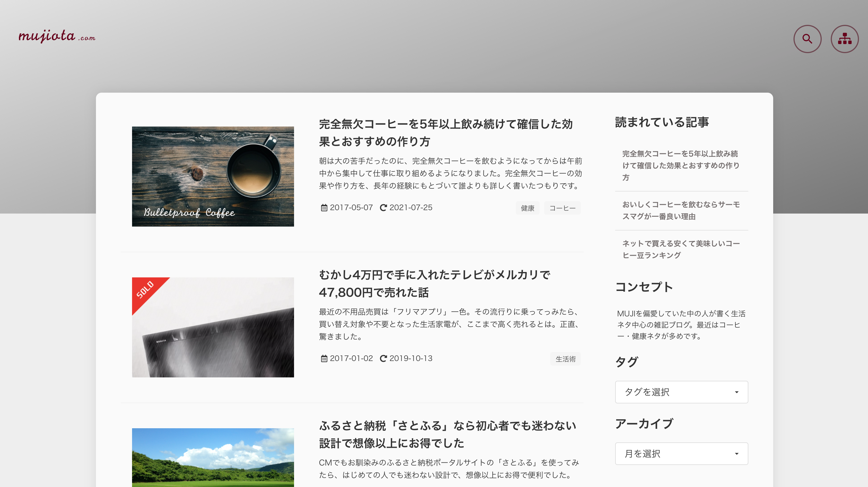Click the mujiota.com logo
This screenshot has height=487, width=868.
57,36
